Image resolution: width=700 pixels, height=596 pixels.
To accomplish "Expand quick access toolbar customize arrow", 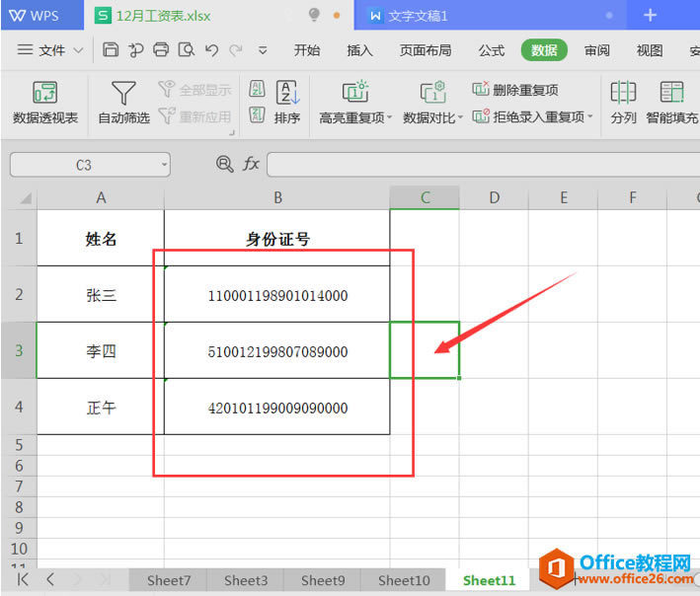I will click(x=263, y=50).
